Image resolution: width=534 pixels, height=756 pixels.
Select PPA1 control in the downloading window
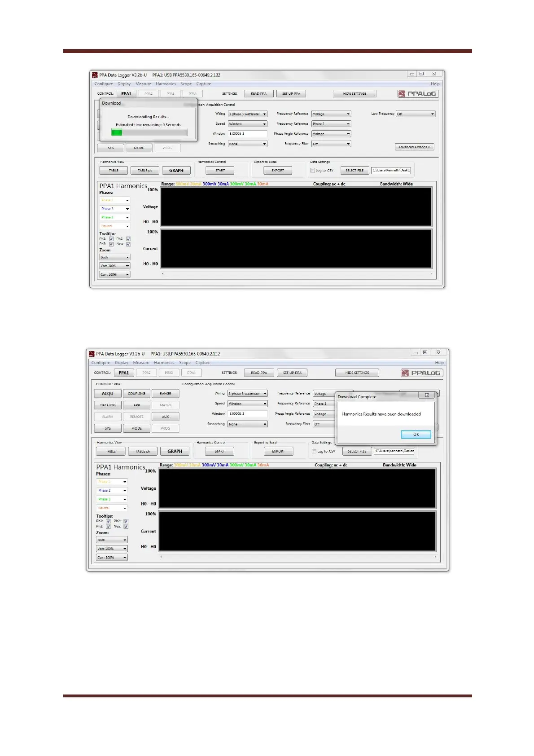click(127, 94)
